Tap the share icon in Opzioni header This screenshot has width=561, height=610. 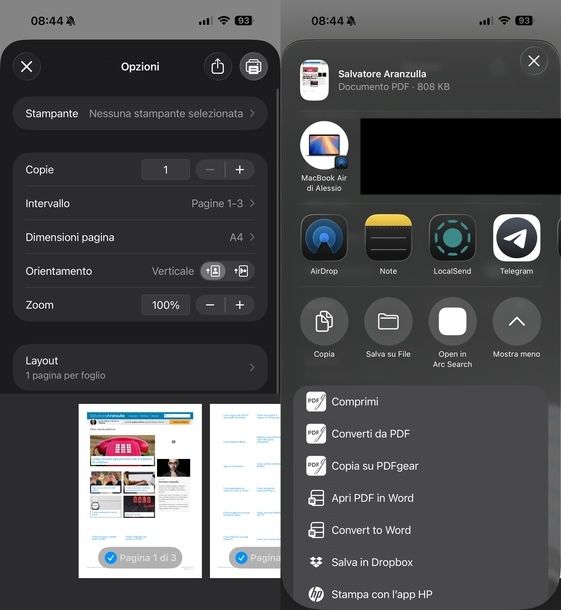coord(217,67)
